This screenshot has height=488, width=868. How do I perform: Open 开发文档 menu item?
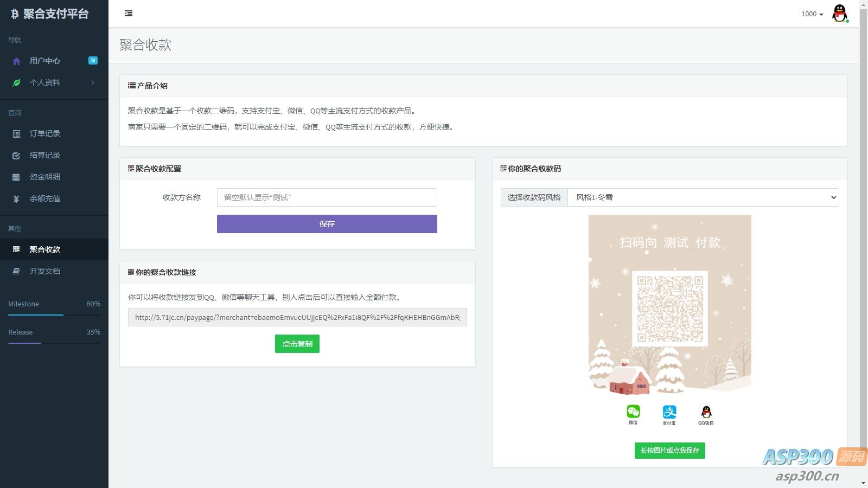click(x=45, y=271)
